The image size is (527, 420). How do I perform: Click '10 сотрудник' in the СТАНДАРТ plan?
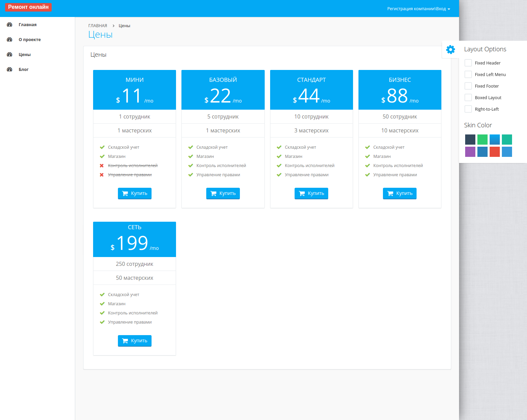(x=312, y=117)
